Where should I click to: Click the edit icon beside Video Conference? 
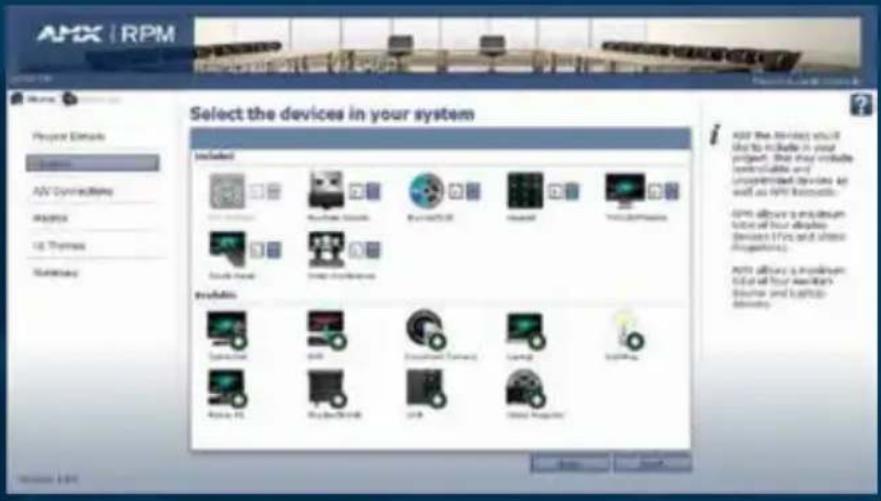[x=356, y=250]
